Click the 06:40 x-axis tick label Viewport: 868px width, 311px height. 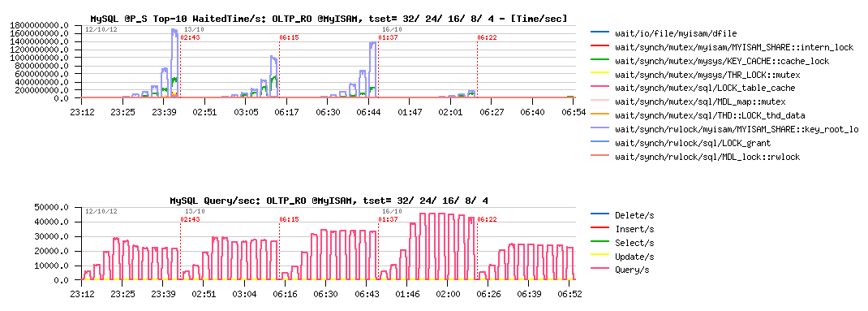pyautogui.click(x=532, y=112)
